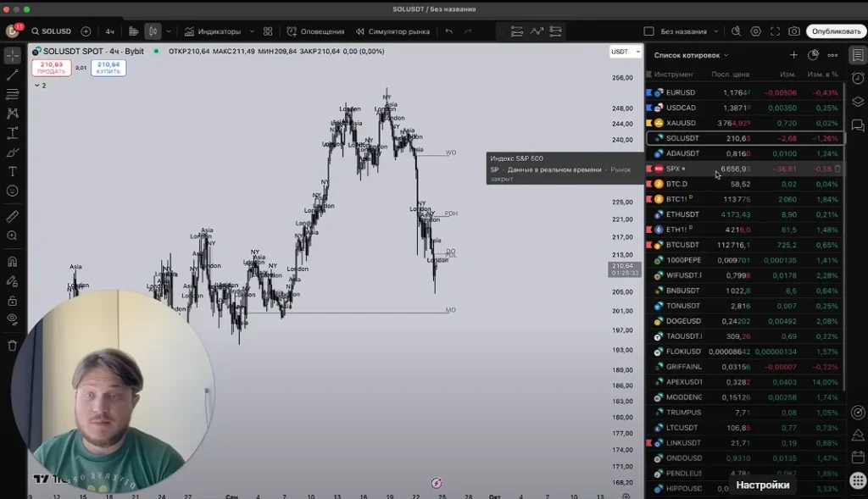Open the Индикаторы indicators menu
The width and height of the screenshot is (868, 499).
point(213,31)
